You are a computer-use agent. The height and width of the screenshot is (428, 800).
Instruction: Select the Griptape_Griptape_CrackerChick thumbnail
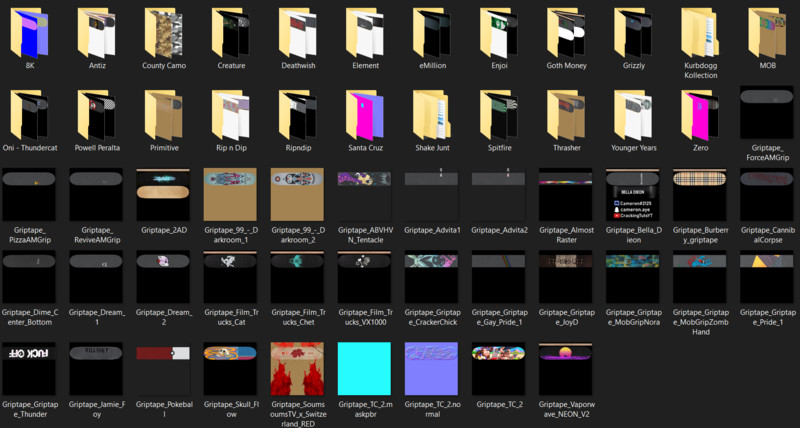(x=432, y=277)
